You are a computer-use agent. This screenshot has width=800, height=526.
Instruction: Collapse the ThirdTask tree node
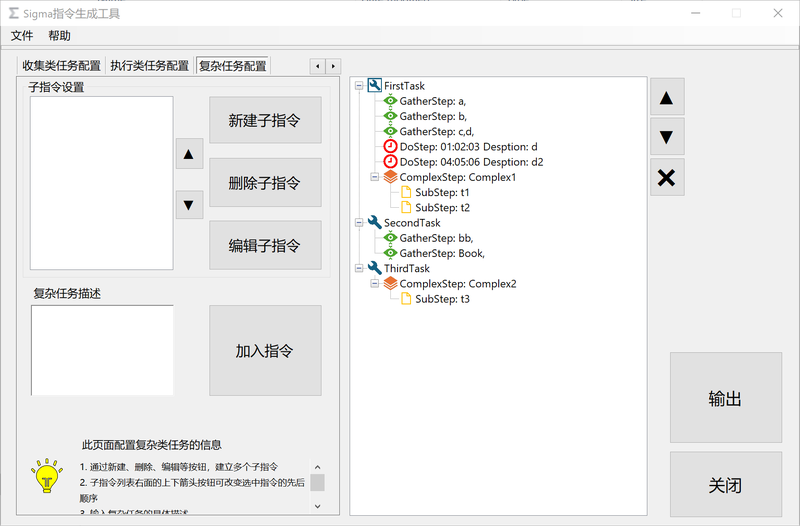(359, 268)
